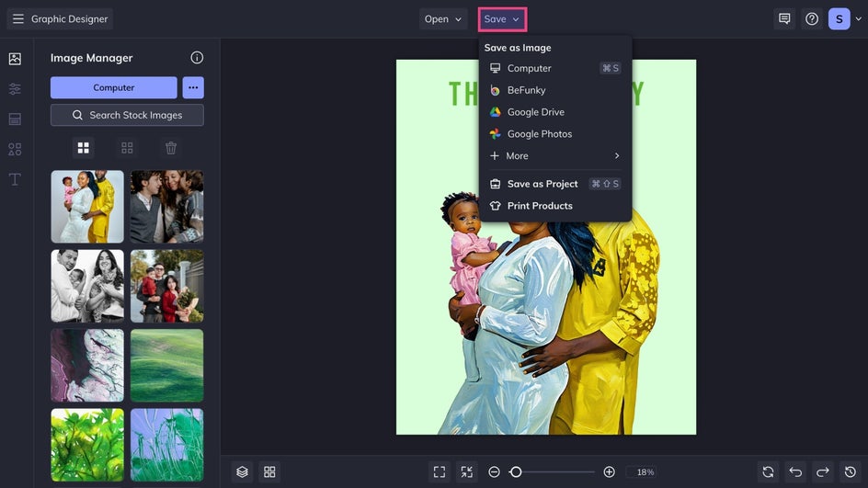Select the black and white family thumbnail
Screen dimensions: 868x488
coord(87,286)
